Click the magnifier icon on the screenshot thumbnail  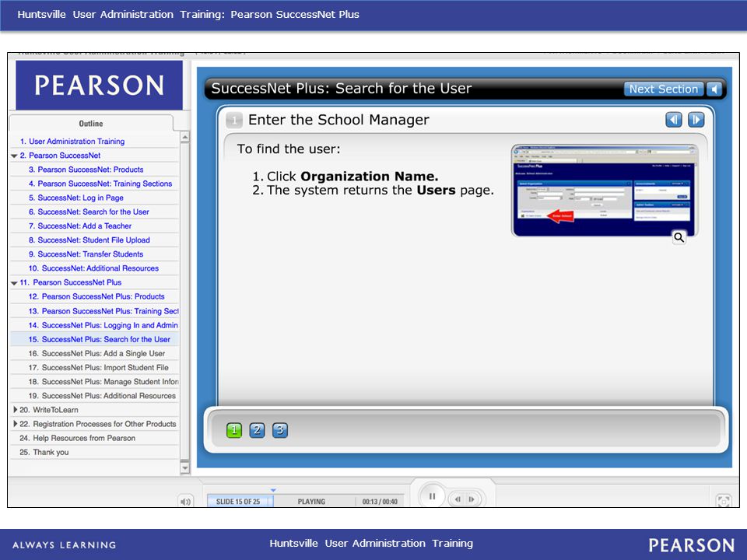679,237
